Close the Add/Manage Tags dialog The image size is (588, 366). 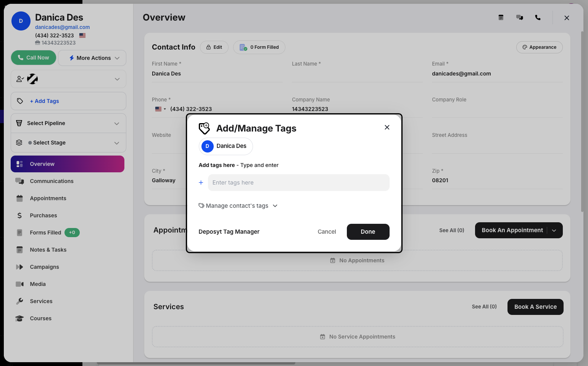click(387, 127)
